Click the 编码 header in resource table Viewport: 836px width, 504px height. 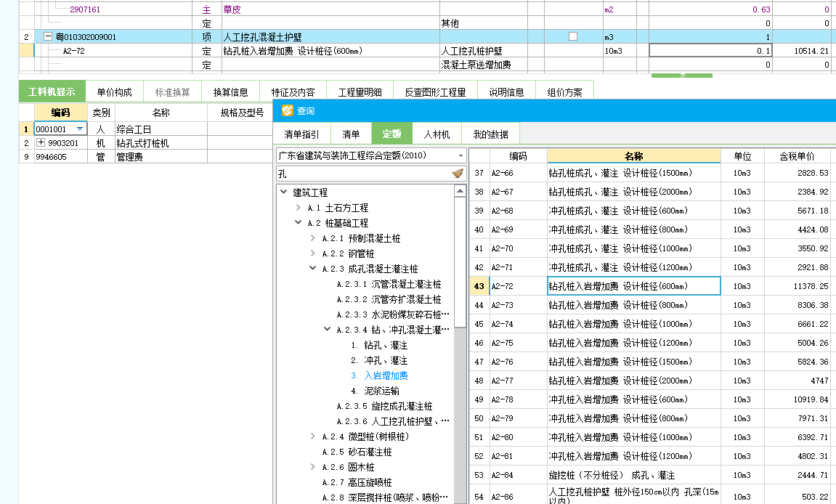point(60,113)
